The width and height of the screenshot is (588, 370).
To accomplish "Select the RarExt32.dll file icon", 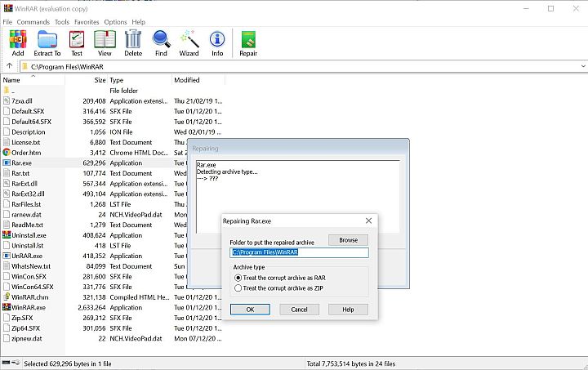I will coord(7,194).
